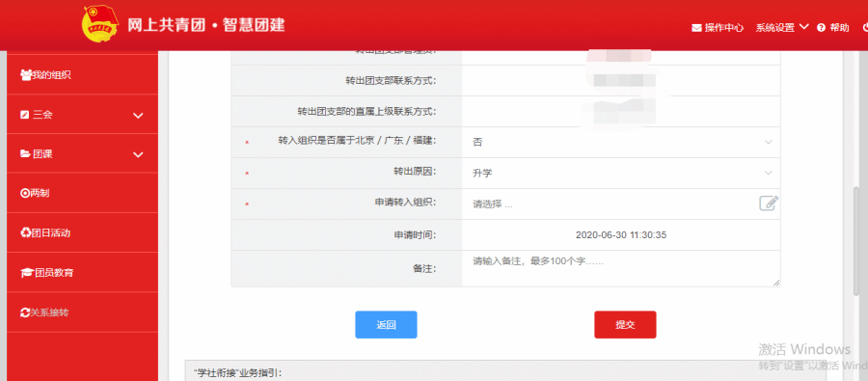Viewport: 868px width, 381px height.
Task: Click the 帮助 question mark icon
Action: point(821,28)
